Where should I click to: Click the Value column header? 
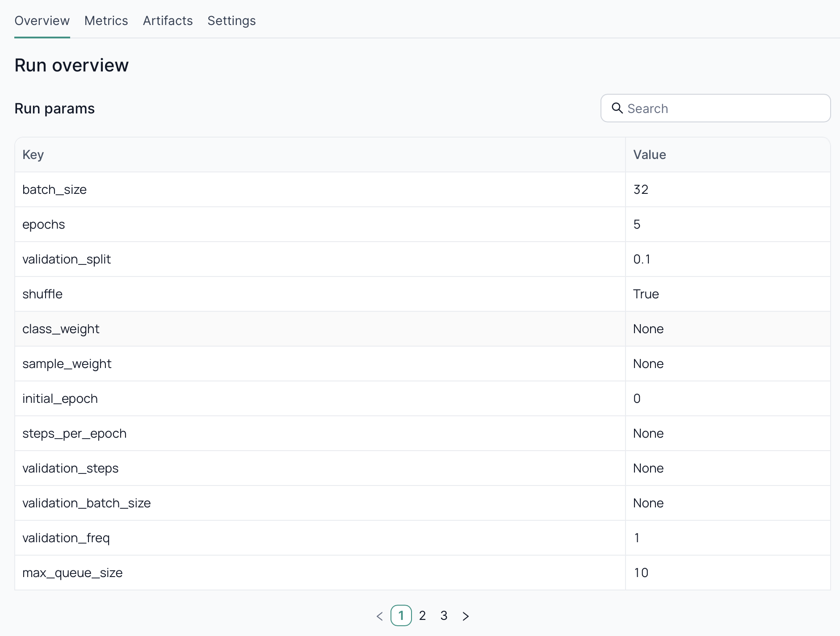coord(649,155)
